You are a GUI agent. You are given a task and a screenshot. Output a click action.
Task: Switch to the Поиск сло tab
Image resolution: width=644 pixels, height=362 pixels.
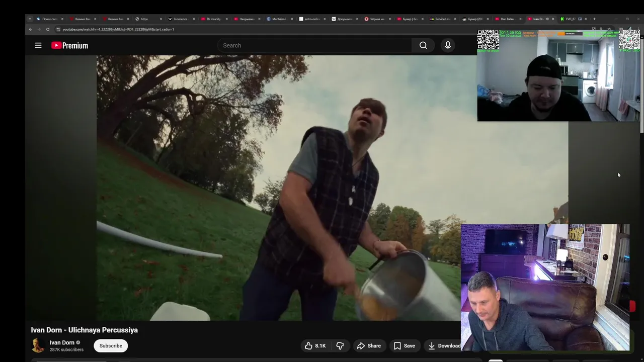click(49, 19)
